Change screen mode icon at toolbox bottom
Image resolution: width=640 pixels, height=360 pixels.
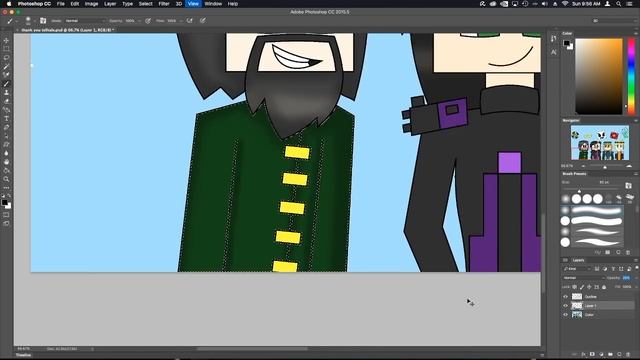(x=6, y=223)
